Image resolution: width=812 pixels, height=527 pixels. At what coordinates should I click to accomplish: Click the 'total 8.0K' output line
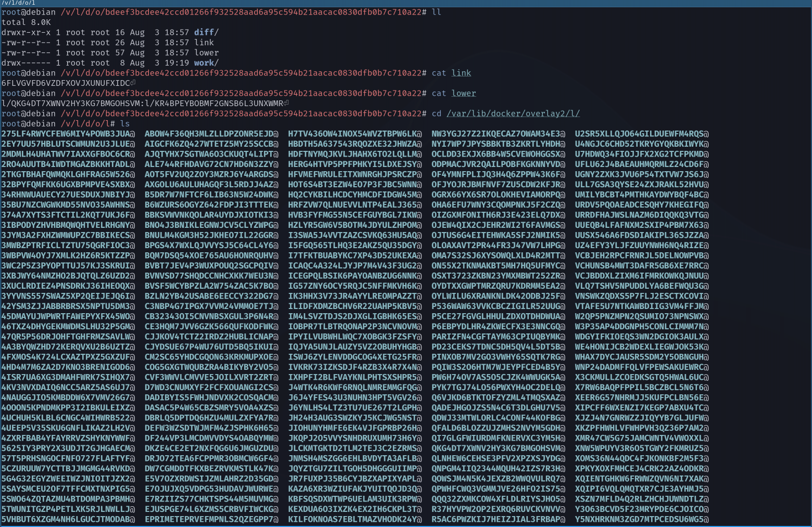pyautogui.click(x=26, y=22)
